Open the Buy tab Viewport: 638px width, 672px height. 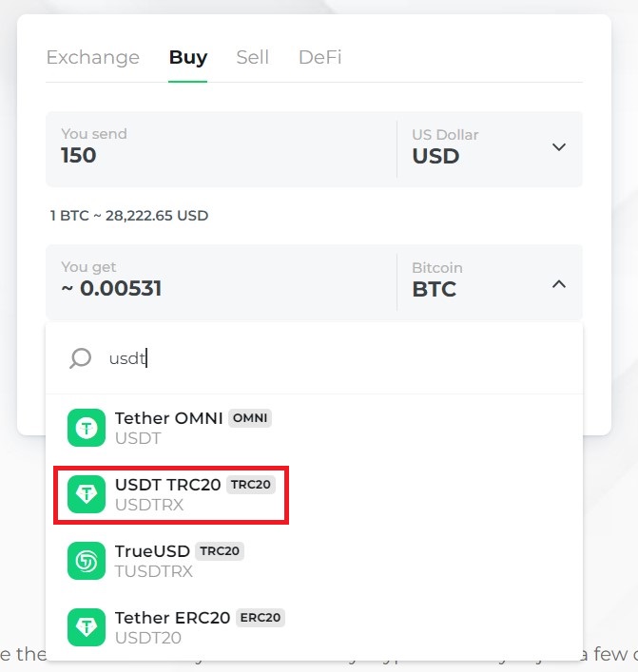coord(188,57)
